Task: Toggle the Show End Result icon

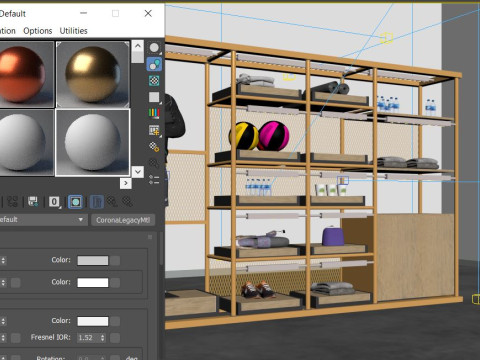Action: click(x=97, y=202)
